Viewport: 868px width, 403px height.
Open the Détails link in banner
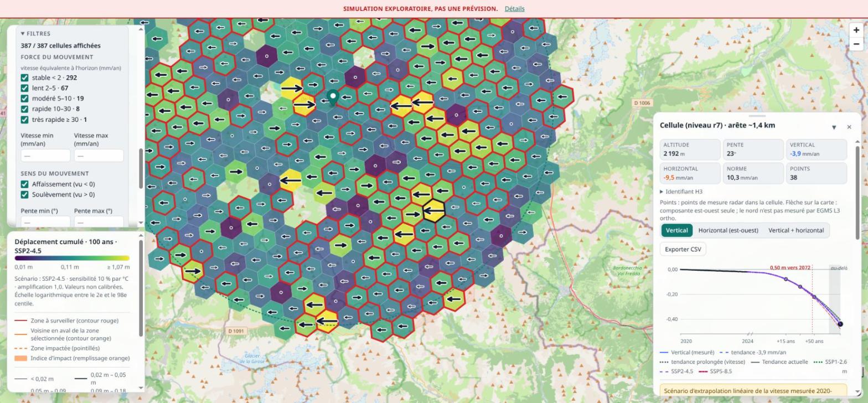514,9
